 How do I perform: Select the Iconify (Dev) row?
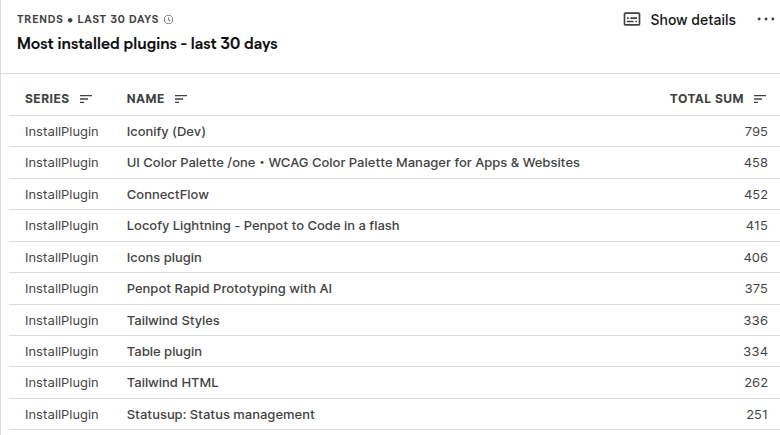tap(166, 131)
